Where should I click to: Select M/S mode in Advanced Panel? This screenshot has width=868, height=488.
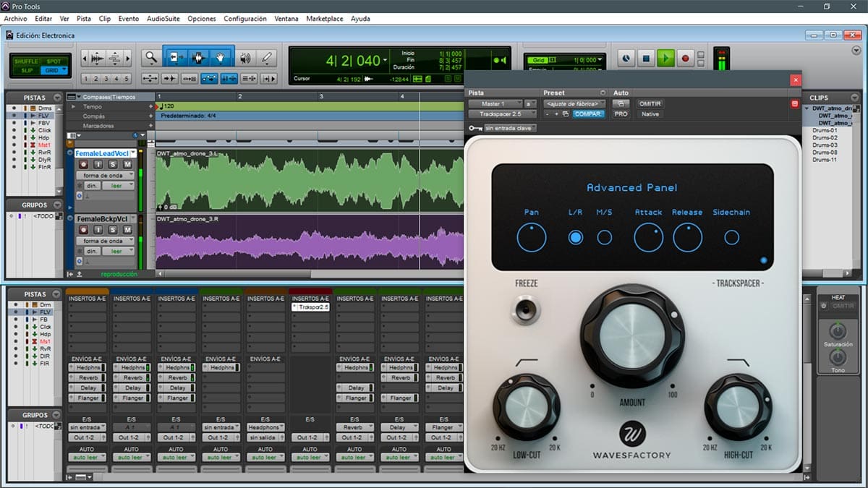point(605,237)
